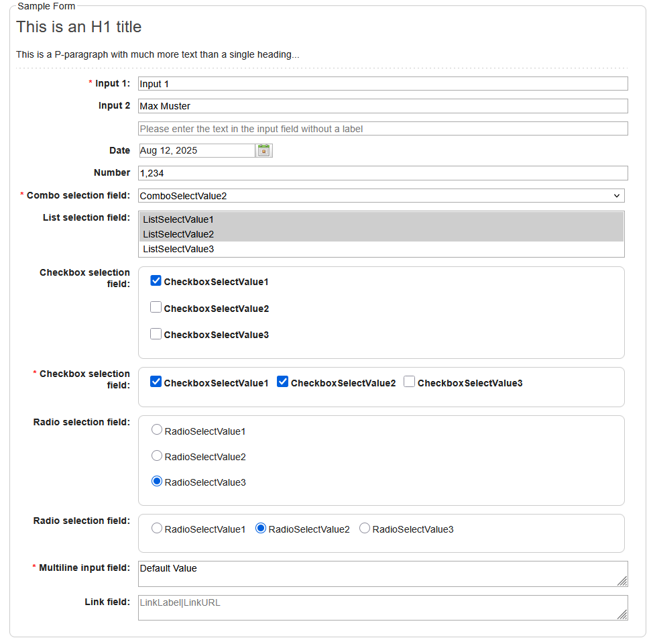Choose RadioSelectValue1 in the horizontal radio row

pyautogui.click(x=157, y=529)
